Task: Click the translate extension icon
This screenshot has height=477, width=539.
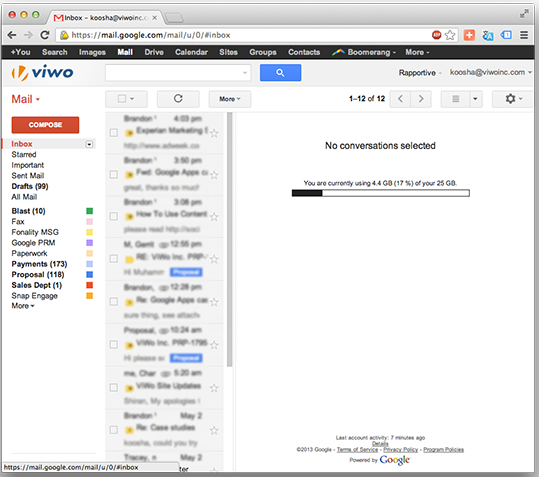Action: coord(488,35)
